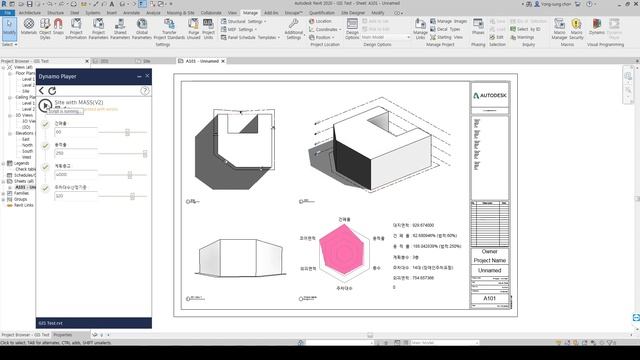Open Macro Manager
640x360 pixels.
pyautogui.click(x=559, y=29)
